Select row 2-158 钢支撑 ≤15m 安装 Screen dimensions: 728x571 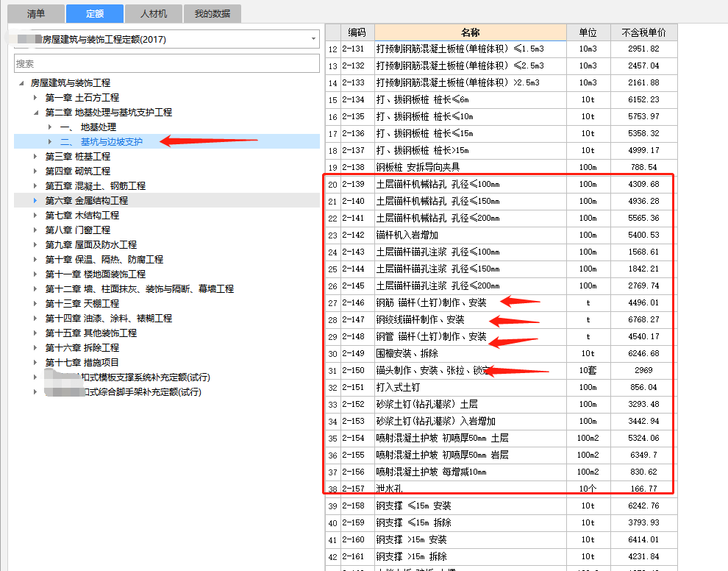(x=502, y=506)
